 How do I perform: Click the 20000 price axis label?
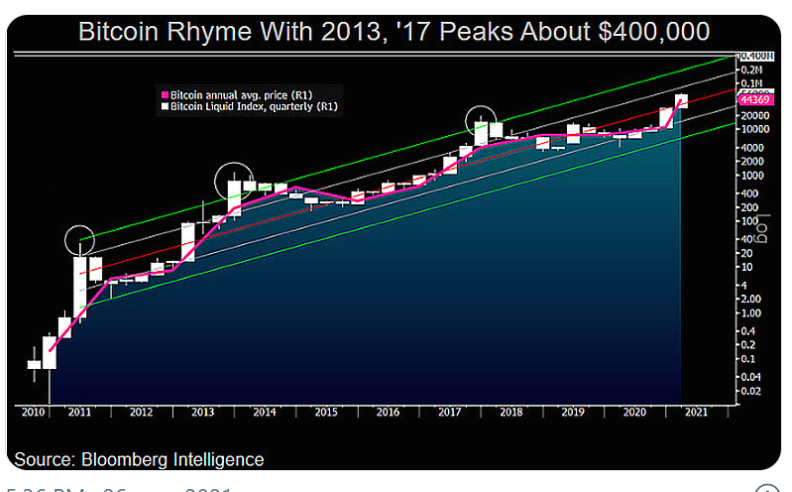[x=755, y=116]
